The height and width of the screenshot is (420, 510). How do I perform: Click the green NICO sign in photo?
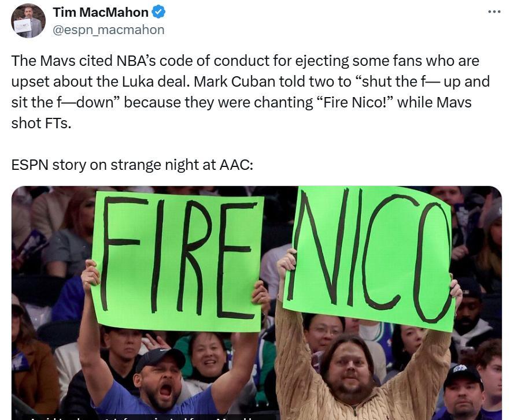(369, 258)
